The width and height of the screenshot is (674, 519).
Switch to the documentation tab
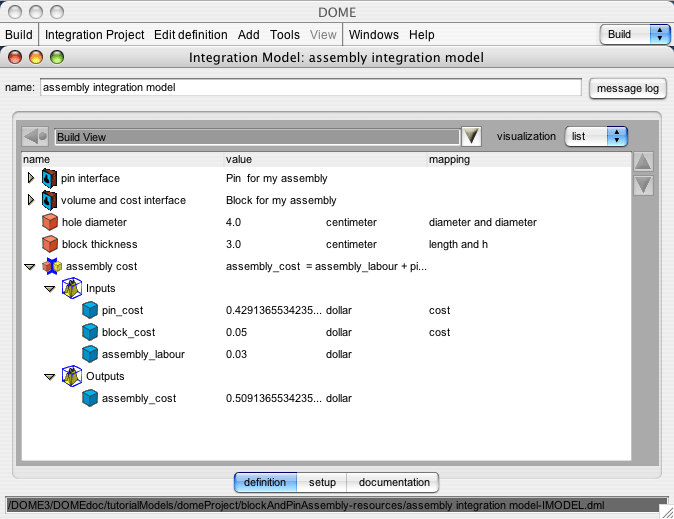click(x=394, y=482)
